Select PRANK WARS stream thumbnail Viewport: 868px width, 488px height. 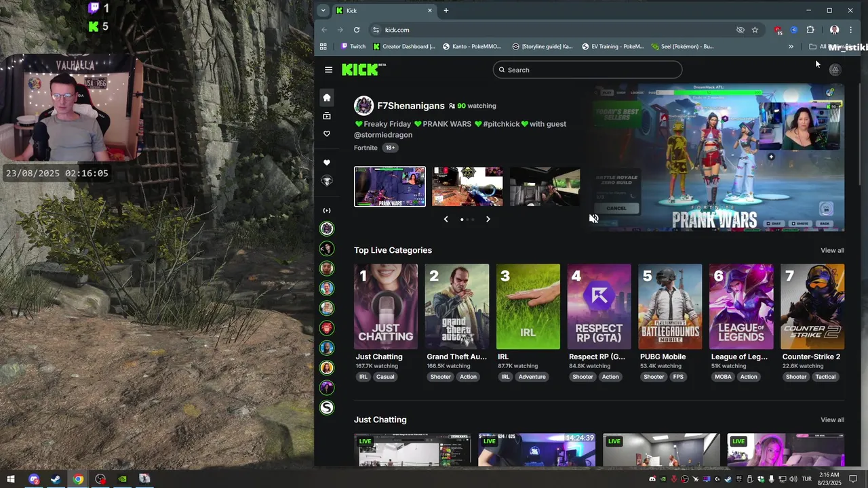[x=390, y=186]
